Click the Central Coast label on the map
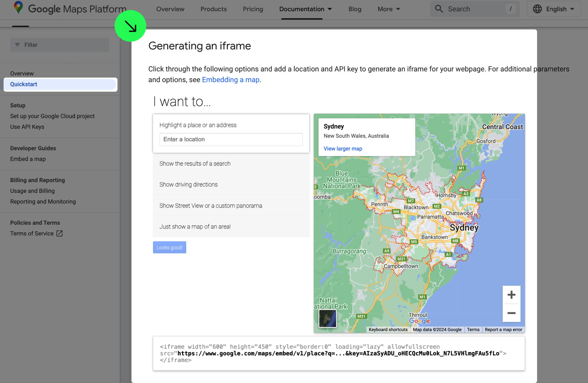 coord(502,127)
